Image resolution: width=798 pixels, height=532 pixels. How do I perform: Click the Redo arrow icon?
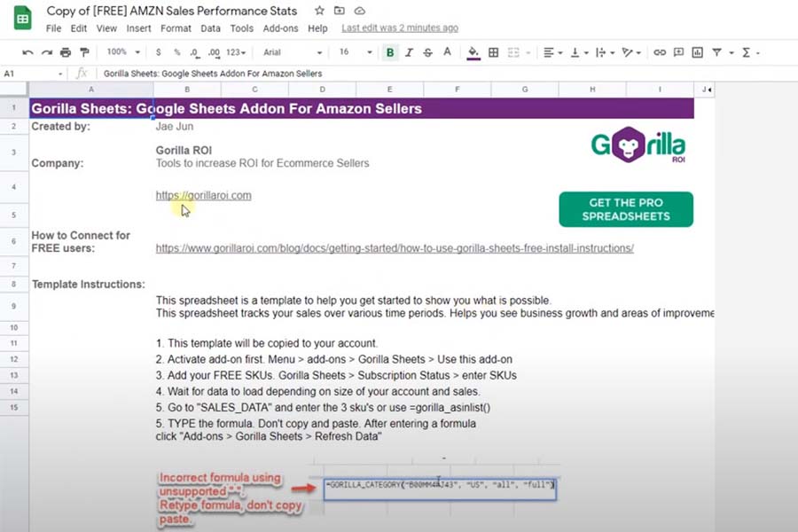tap(47, 52)
